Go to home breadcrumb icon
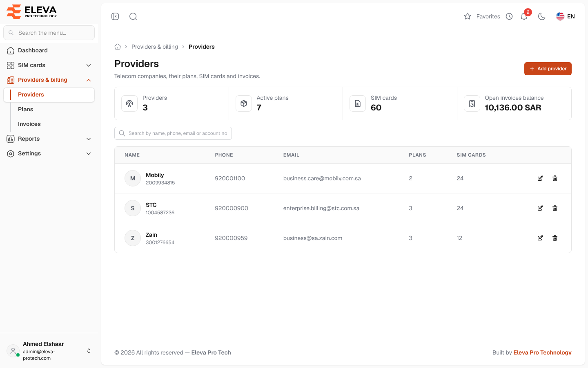The height and width of the screenshot is (368, 588). pyautogui.click(x=118, y=47)
